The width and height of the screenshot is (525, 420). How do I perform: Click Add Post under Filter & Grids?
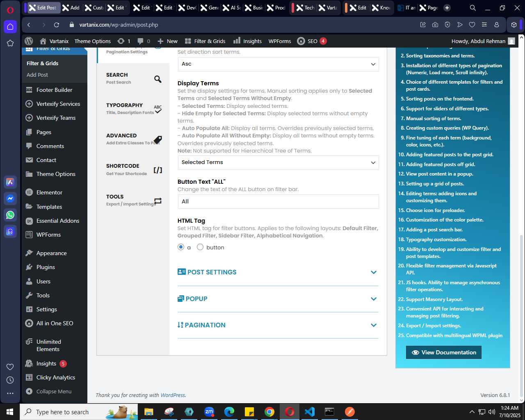(37, 75)
